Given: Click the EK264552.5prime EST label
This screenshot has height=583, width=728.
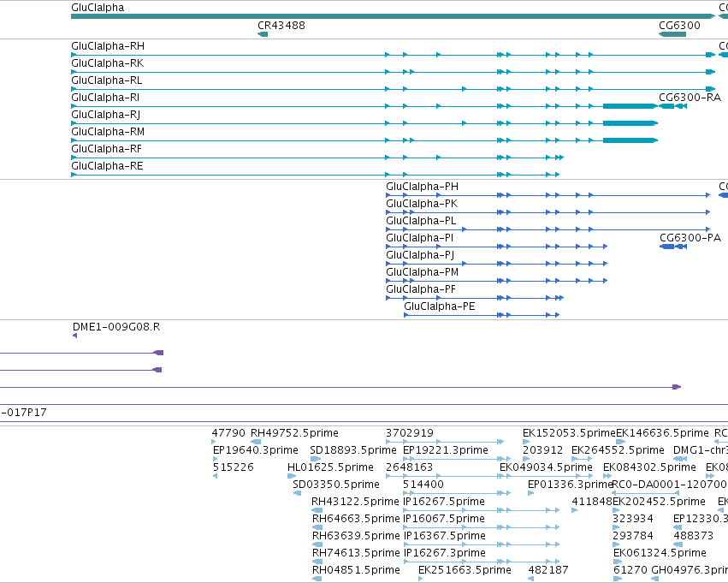Looking at the screenshot, I should (618, 450).
